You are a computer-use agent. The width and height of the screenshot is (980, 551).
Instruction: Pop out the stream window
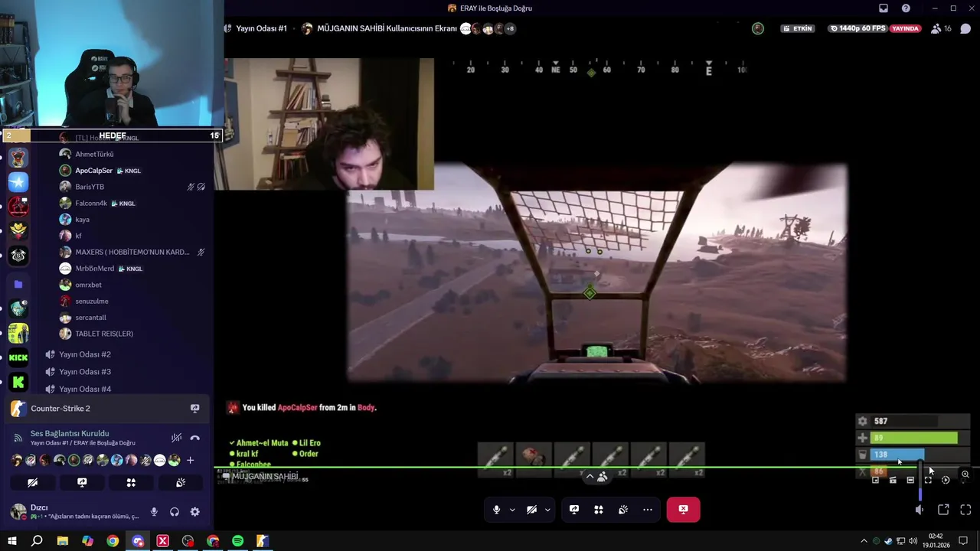943,510
